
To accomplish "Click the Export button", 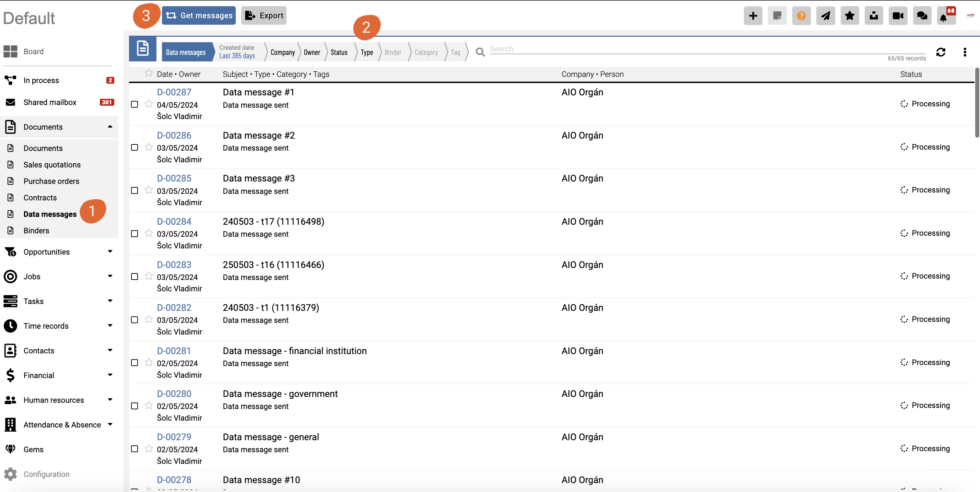I will 264,15.
